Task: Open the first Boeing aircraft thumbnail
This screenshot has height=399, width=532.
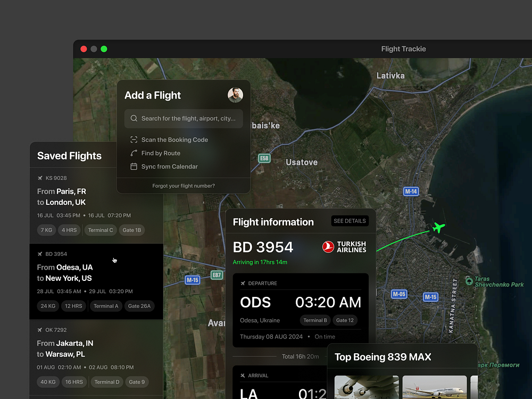Action: click(366, 387)
